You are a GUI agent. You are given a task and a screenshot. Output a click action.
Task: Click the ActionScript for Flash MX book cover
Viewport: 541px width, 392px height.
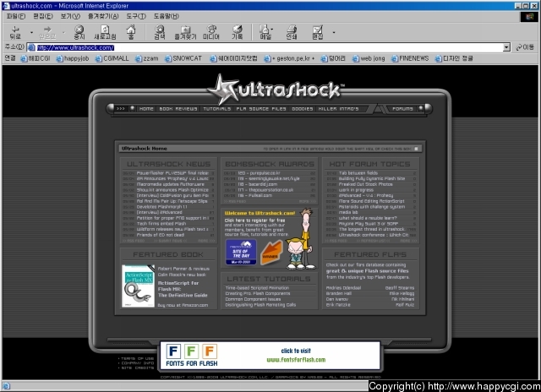(x=138, y=286)
